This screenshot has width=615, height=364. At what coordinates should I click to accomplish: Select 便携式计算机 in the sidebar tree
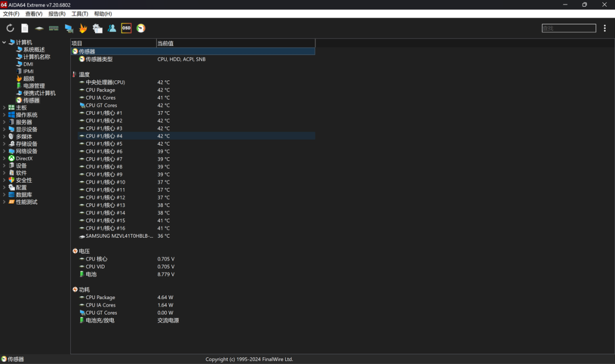click(39, 93)
